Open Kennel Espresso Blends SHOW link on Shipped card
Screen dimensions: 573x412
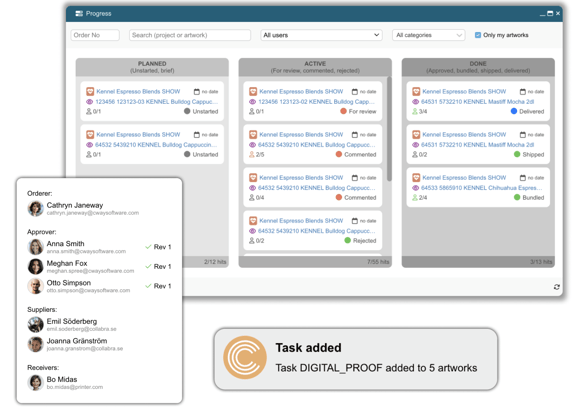point(464,135)
